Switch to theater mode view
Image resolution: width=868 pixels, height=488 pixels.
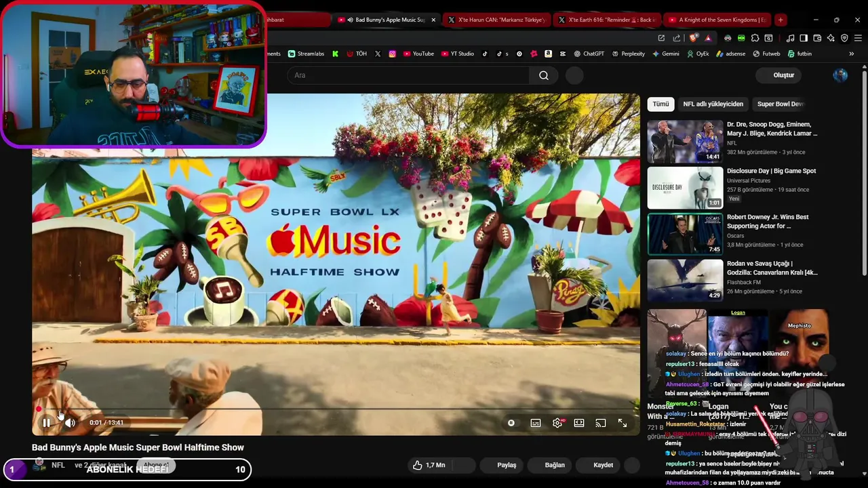click(x=579, y=423)
